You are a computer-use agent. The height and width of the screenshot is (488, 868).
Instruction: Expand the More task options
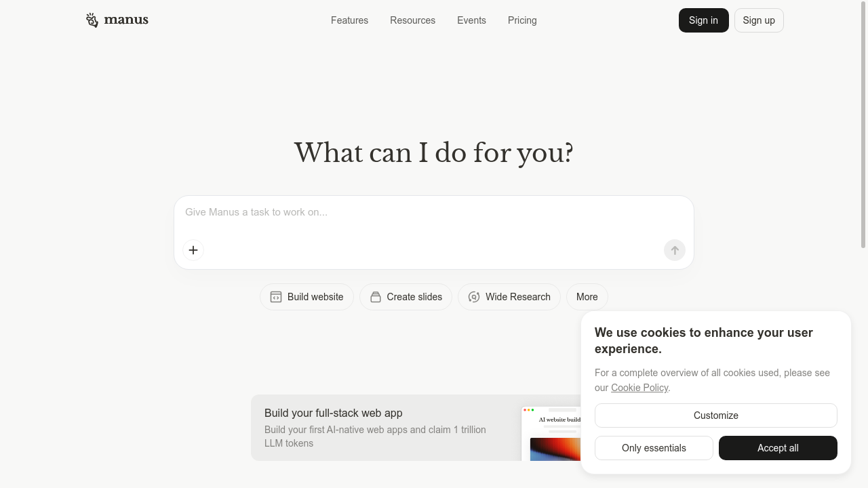click(587, 297)
